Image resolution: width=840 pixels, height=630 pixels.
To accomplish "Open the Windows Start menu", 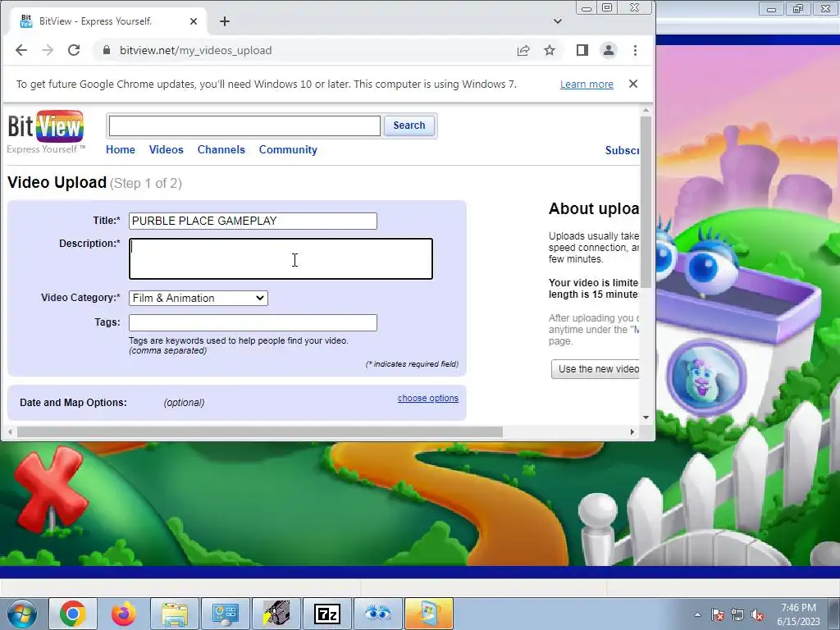I will pos(22,614).
